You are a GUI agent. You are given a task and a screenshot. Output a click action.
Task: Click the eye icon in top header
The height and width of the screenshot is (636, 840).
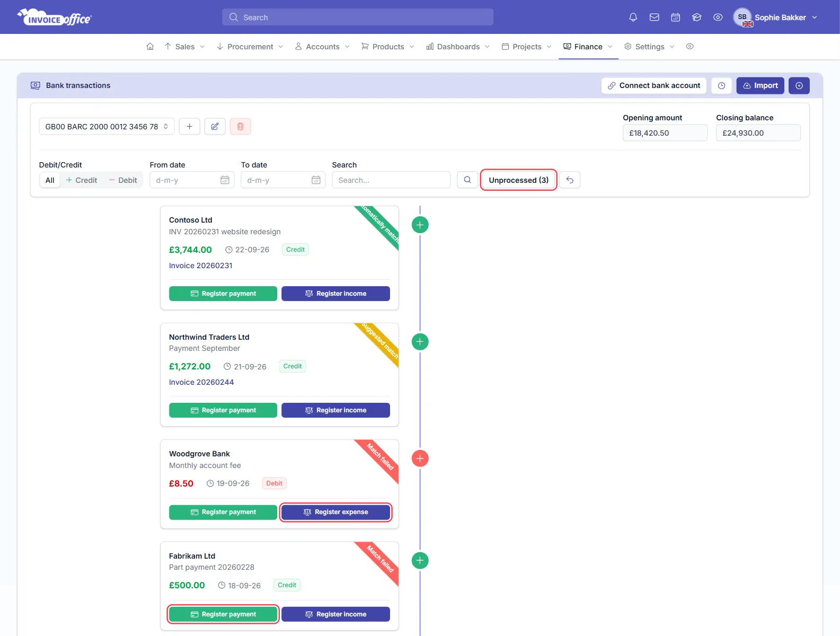[x=718, y=17]
